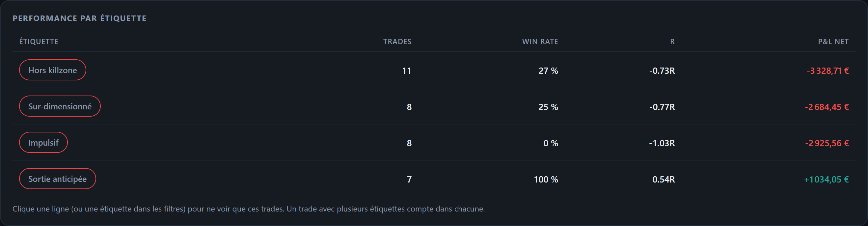This screenshot has height=226, width=868.
Task: Click the PERFORMANCE PAR ÉTIQUETTE title
Action: coord(79,18)
